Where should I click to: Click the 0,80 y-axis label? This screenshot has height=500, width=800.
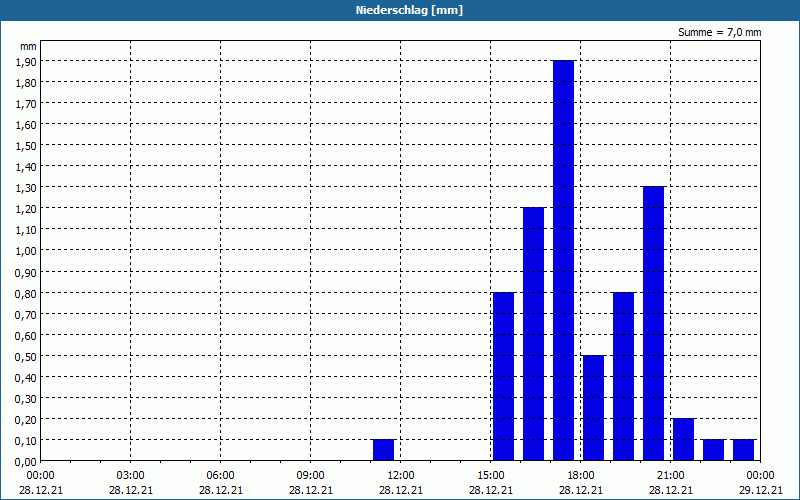click(x=26, y=293)
